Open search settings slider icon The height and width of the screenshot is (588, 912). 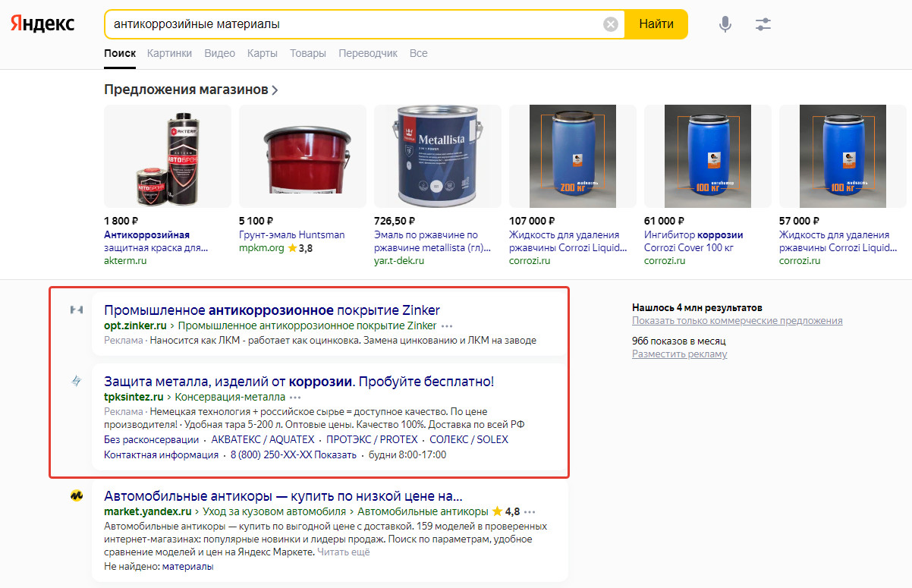click(763, 24)
